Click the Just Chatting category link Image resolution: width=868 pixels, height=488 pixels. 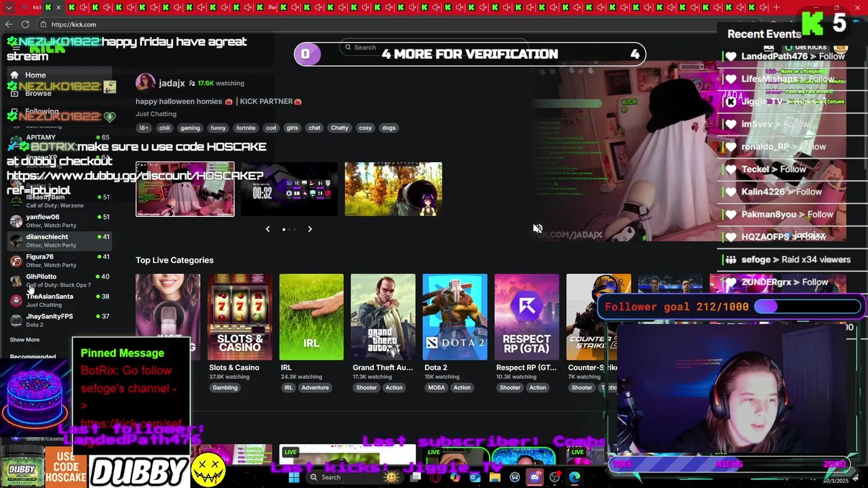click(x=156, y=114)
